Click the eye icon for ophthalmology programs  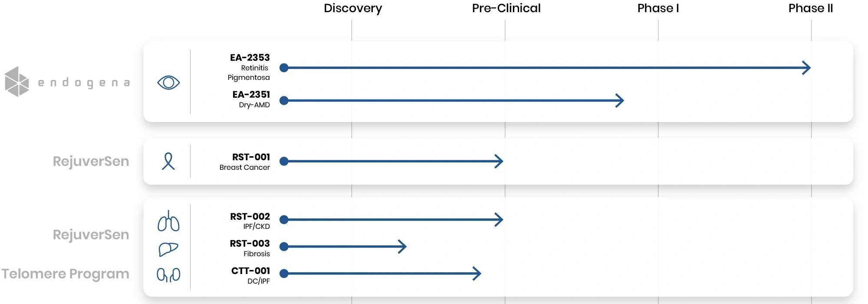click(168, 83)
